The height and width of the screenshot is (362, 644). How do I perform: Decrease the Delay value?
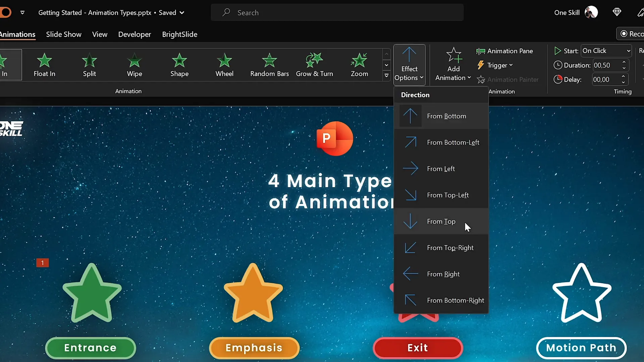coord(624,81)
